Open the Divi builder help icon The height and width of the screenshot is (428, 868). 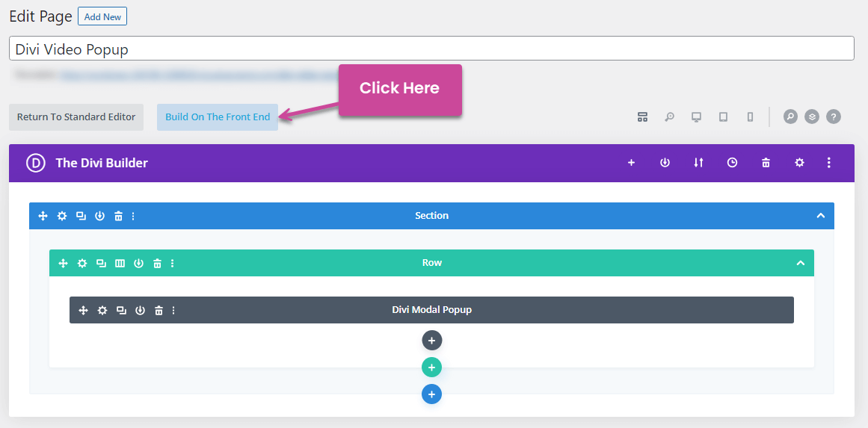(834, 117)
